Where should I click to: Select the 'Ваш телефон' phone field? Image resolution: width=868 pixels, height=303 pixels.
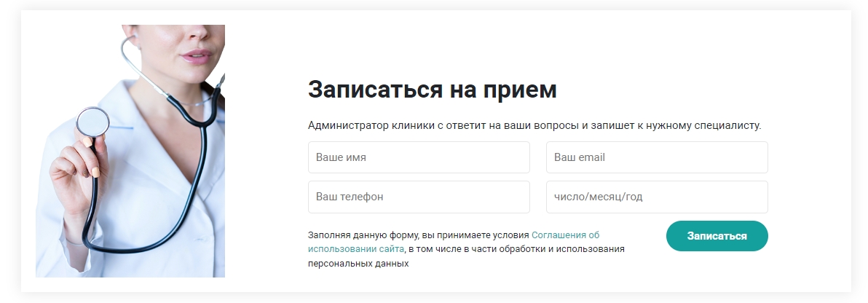tap(419, 197)
